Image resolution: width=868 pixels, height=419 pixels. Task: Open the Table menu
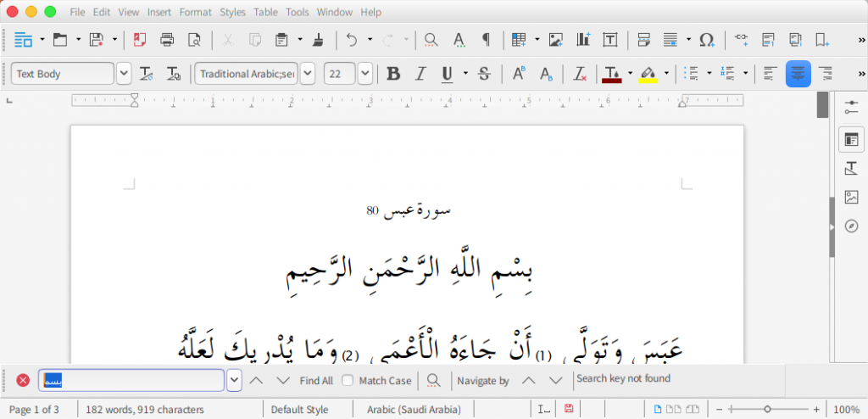coord(265,13)
